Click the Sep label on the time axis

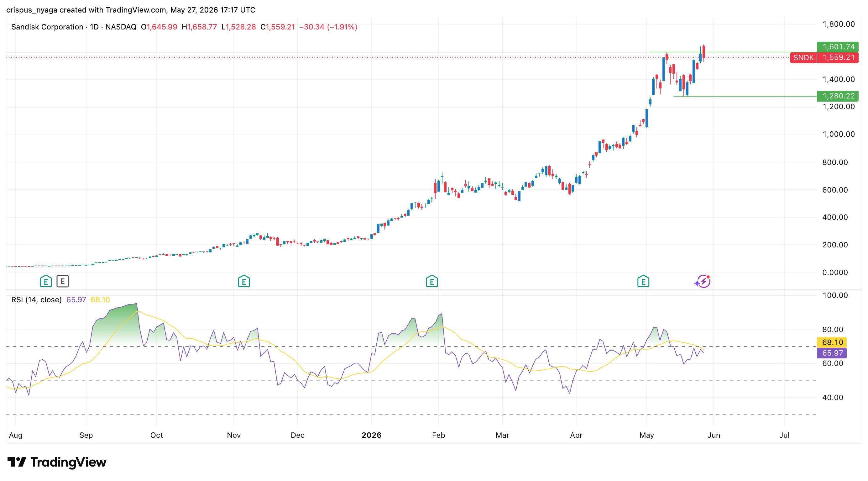coord(86,435)
